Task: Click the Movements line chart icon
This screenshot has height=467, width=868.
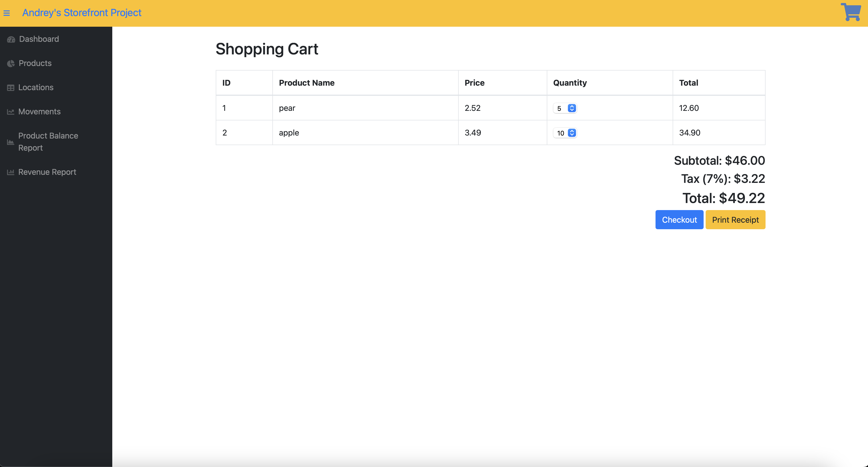Action: [x=11, y=112]
